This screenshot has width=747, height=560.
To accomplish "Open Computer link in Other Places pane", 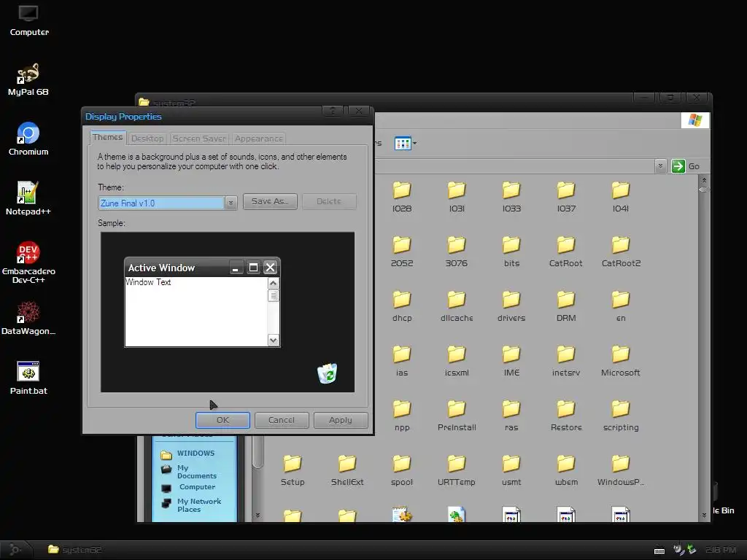I will [189, 487].
